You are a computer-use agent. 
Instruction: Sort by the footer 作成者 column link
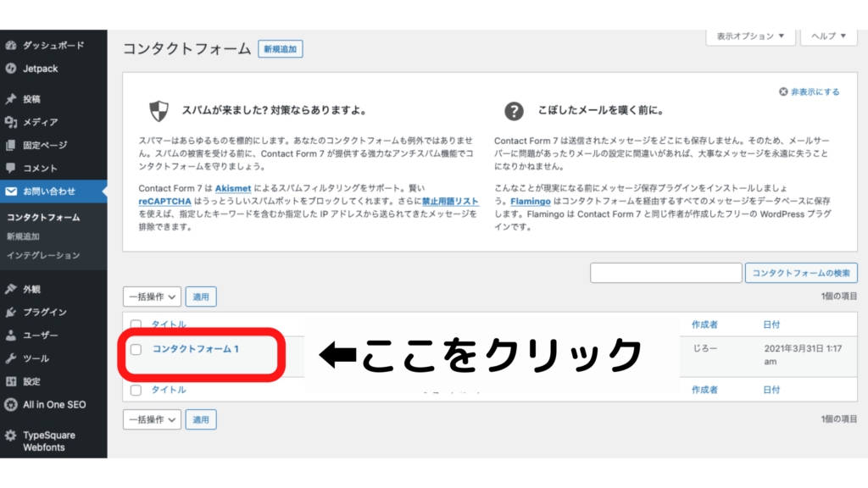coord(704,390)
